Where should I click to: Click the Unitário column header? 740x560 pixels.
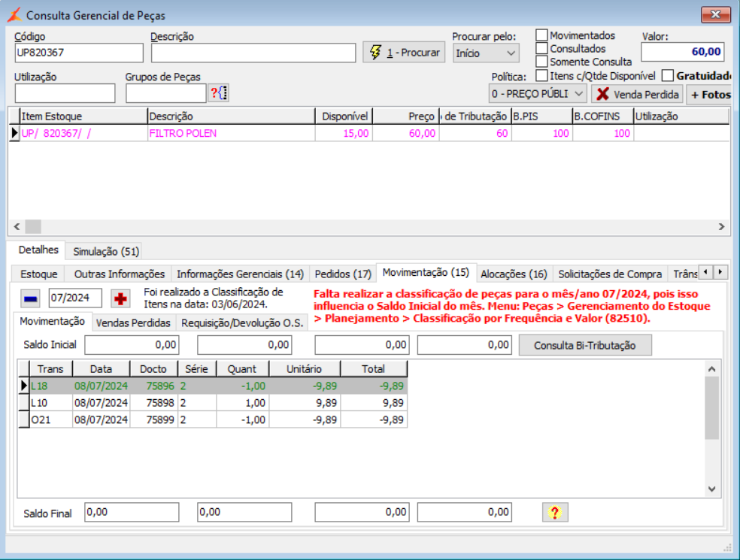(x=305, y=369)
